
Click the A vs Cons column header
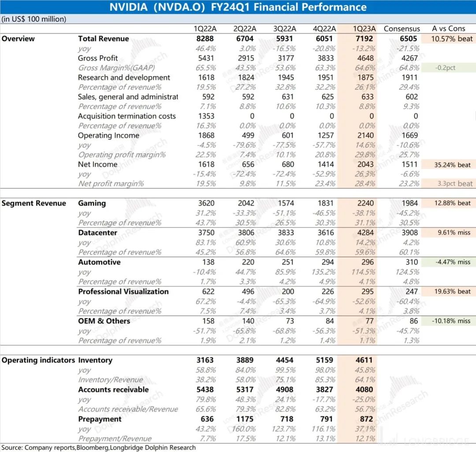pos(448,29)
